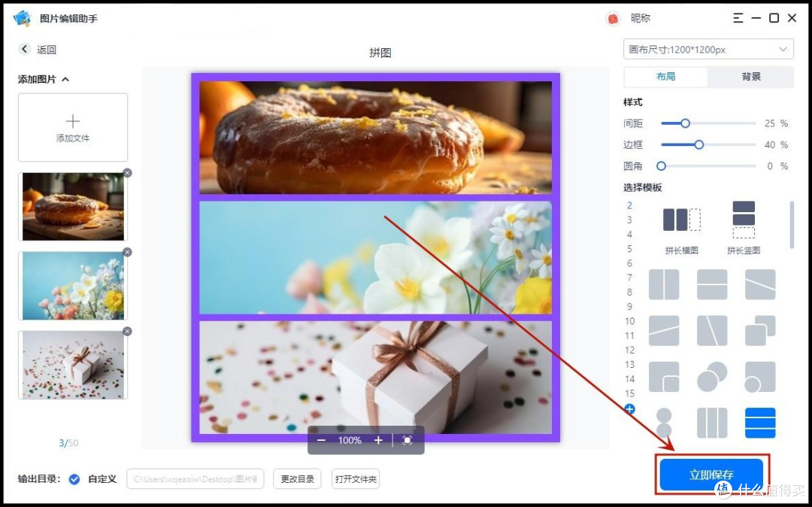This screenshot has width=812, height=507.
Task: Click the fit-to-screen icon in zoom bar
Action: 408,440
